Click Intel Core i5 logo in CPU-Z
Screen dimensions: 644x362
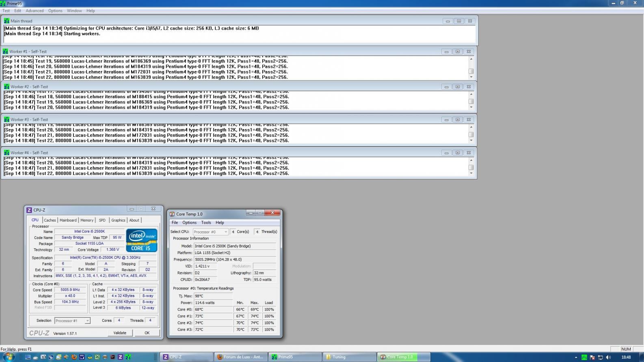[x=141, y=240]
